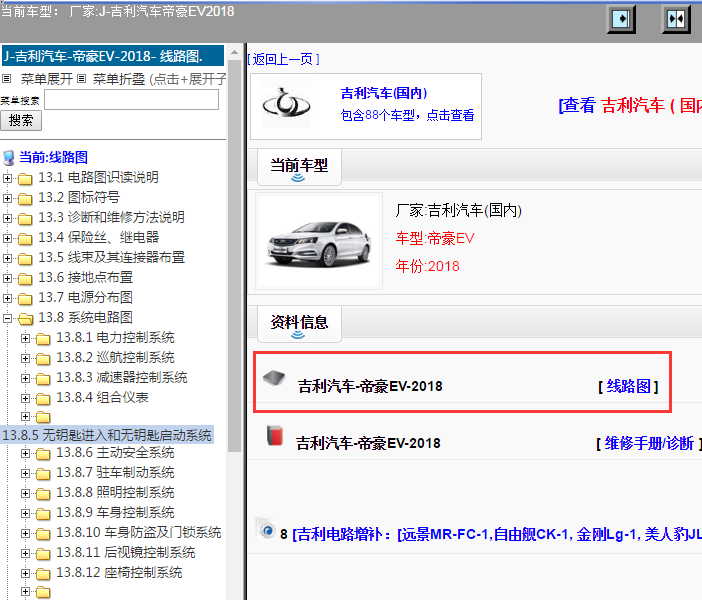Expand 13.1 电路图识读说明 node
This screenshot has height=600, width=702.
point(7,178)
